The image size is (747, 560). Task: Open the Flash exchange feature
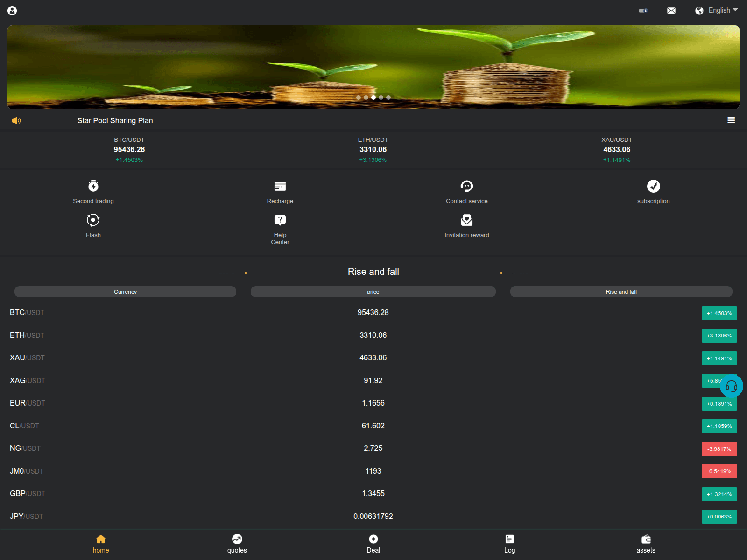click(x=93, y=225)
